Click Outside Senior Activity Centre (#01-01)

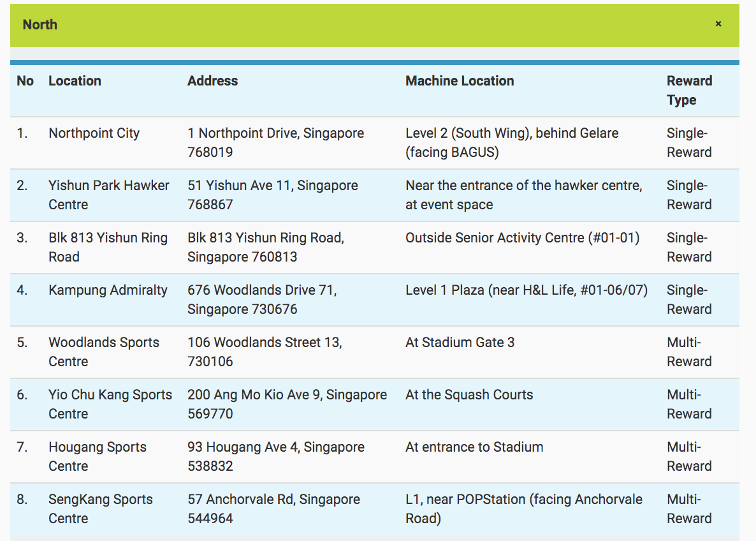523,238
